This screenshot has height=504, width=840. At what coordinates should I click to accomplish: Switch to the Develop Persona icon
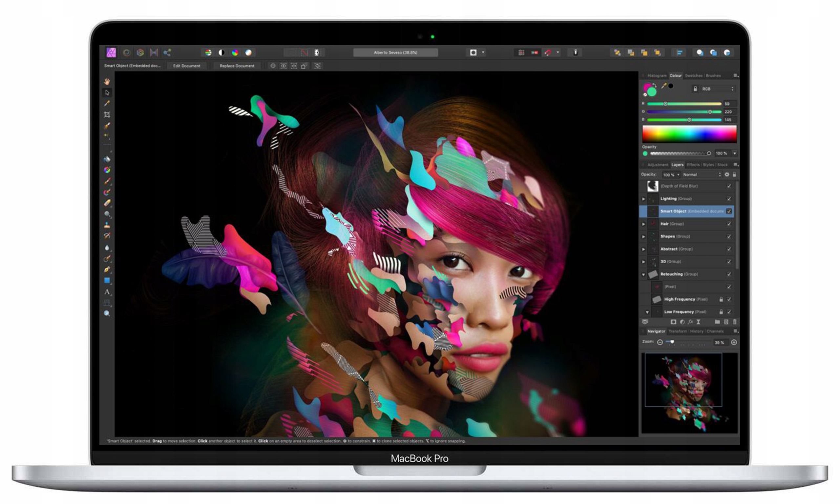coord(140,52)
